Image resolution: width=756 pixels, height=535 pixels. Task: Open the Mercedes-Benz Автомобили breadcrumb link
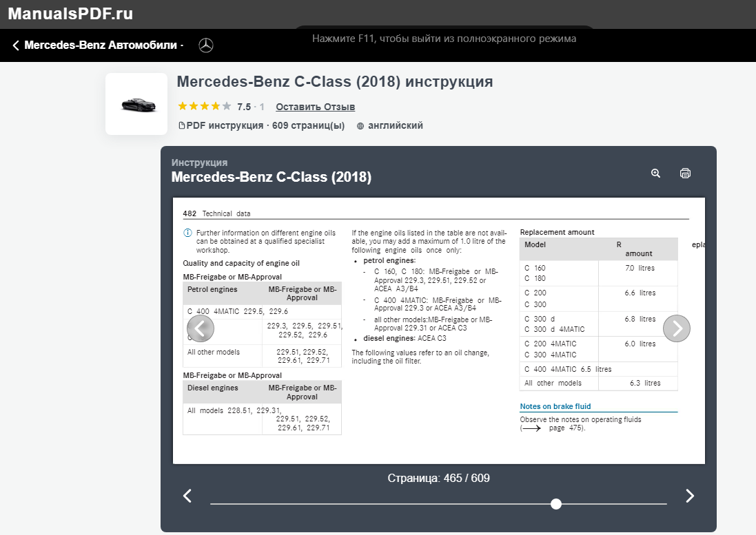(x=101, y=45)
